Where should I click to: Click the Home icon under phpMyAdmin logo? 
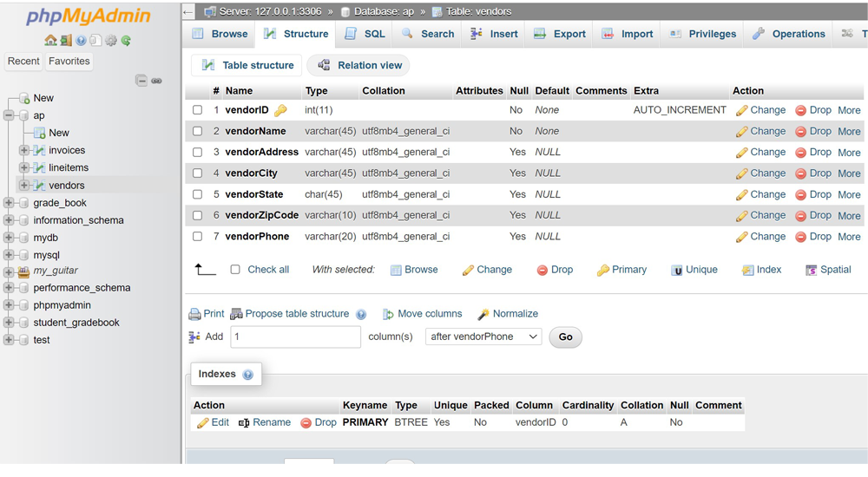50,41
